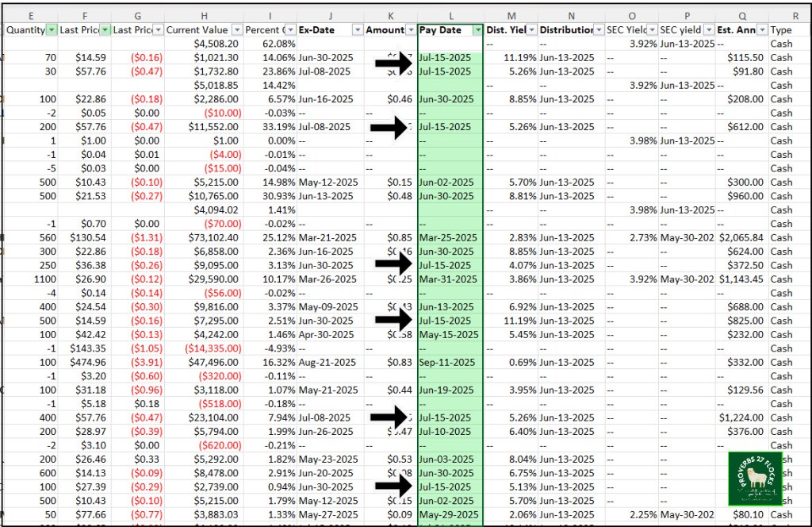
Task: Expand the Ex-Date filter dropdown
Action: (x=356, y=30)
